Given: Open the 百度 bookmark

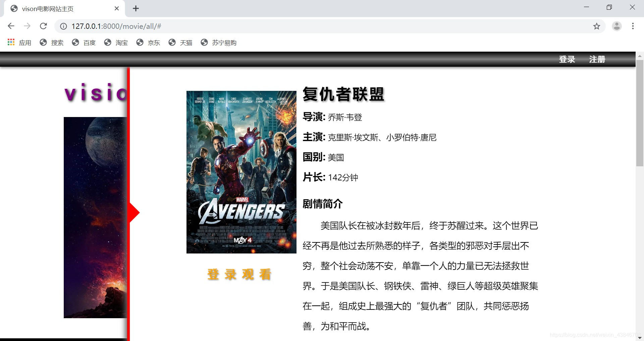Looking at the screenshot, I should [x=84, y=43].
